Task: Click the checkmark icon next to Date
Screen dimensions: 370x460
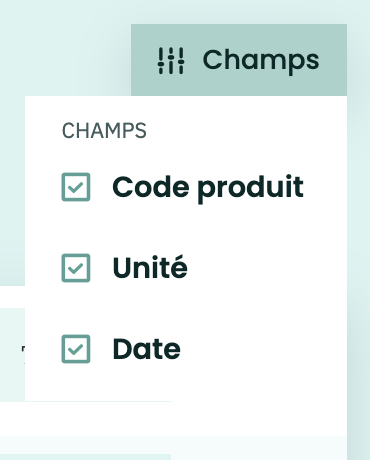Action: [x=76, y=349]
